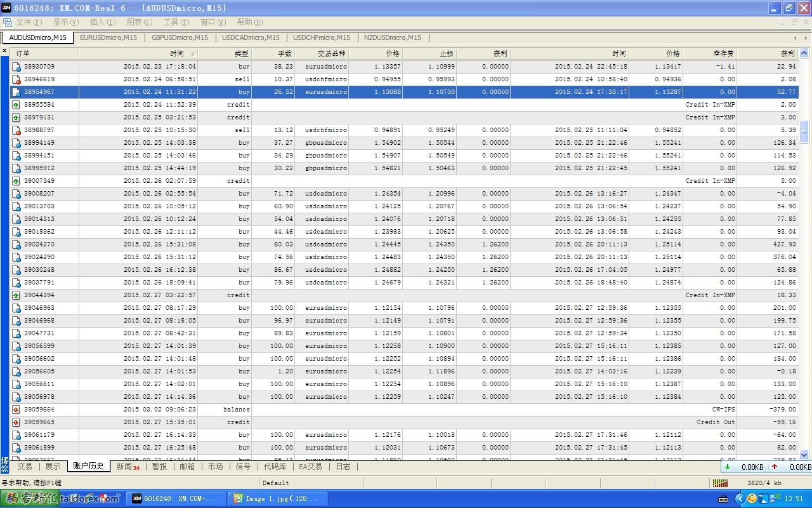Click the history list vertical scrollbar thumb
The height and width of the screenshot is (508, 812).
pos(804,131)
